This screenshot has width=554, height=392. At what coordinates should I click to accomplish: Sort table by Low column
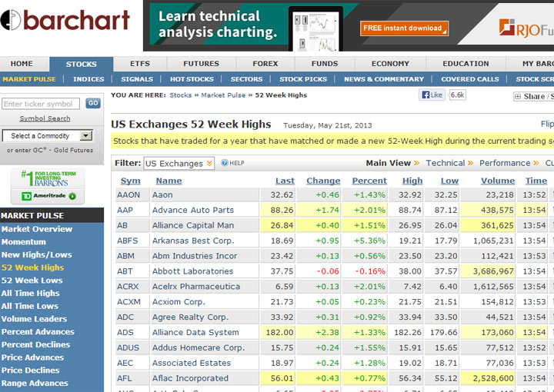click(449, 181)
